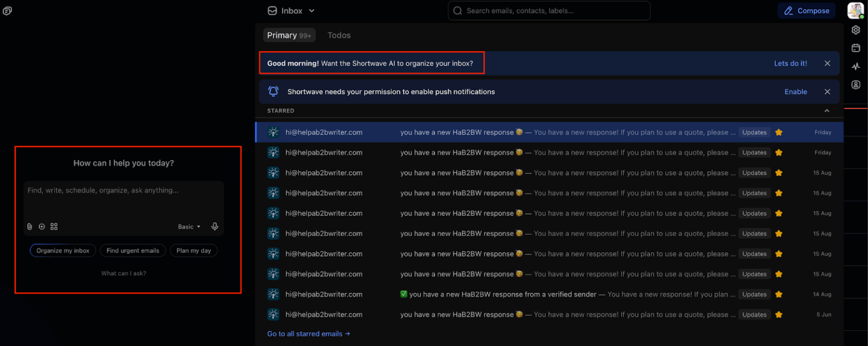
Task: Click the paperclip attach file icon
Action: pos(30,227)
